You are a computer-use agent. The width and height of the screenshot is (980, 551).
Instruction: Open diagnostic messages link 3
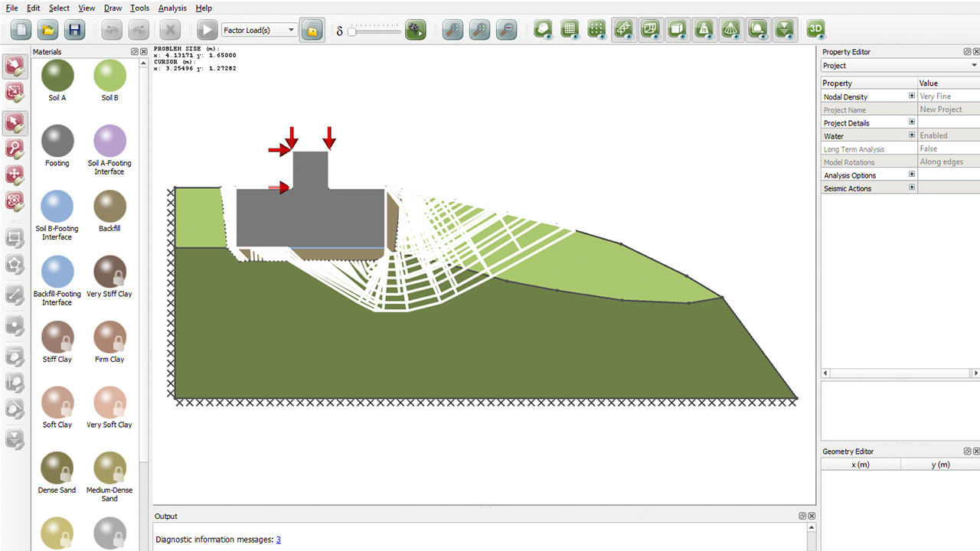[279, 540]
